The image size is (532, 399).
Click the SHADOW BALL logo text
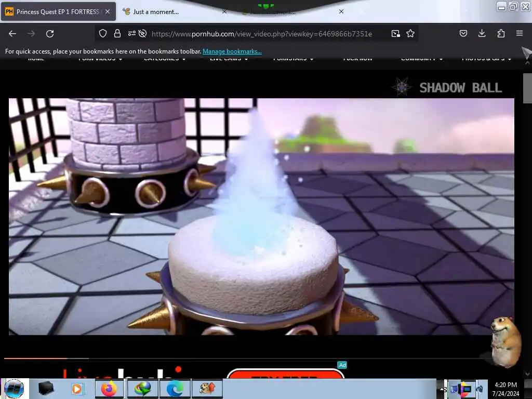pos(460,88)
